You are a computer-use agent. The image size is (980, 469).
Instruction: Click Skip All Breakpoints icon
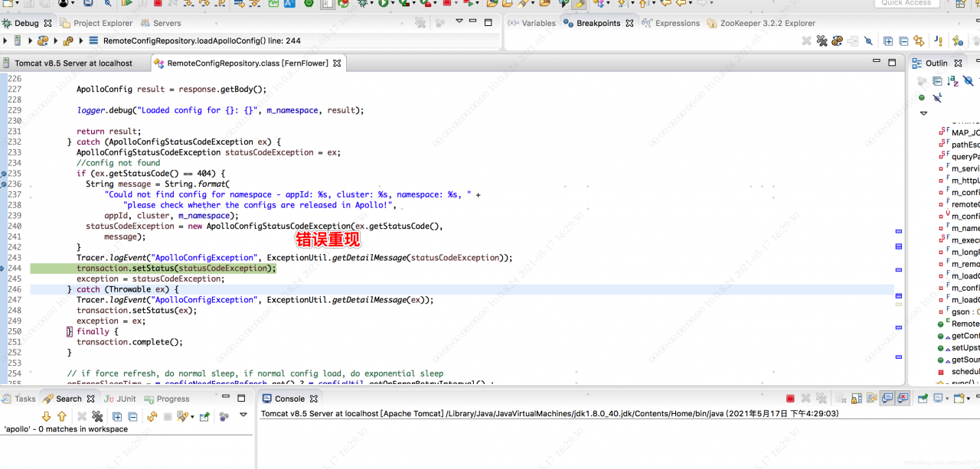[868, 41]
